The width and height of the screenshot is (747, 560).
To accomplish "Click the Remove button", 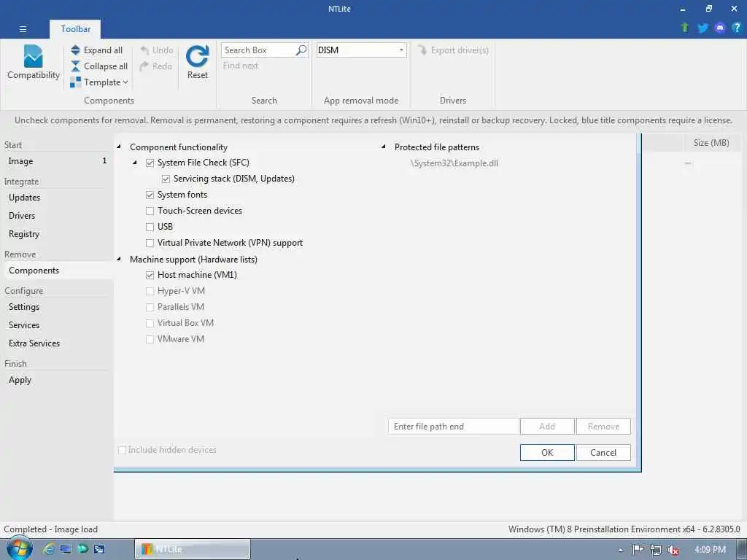I will tap(603, 426).
